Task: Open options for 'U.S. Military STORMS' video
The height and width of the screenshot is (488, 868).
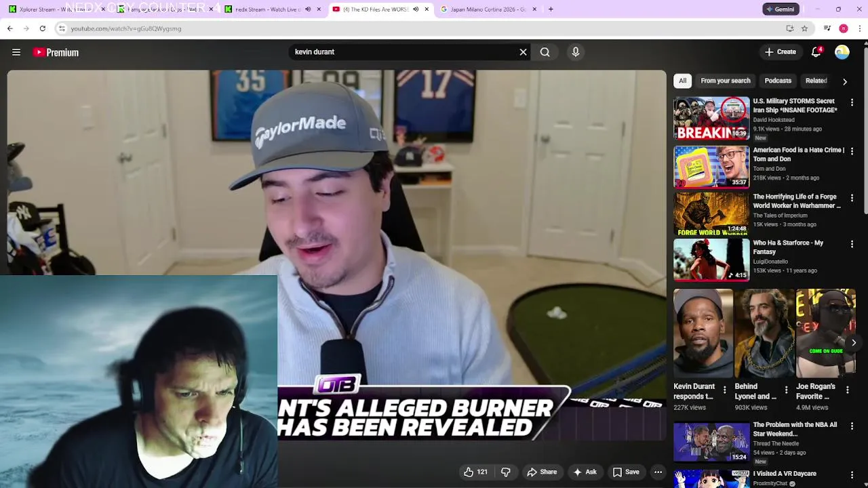Action: point(852,103)
